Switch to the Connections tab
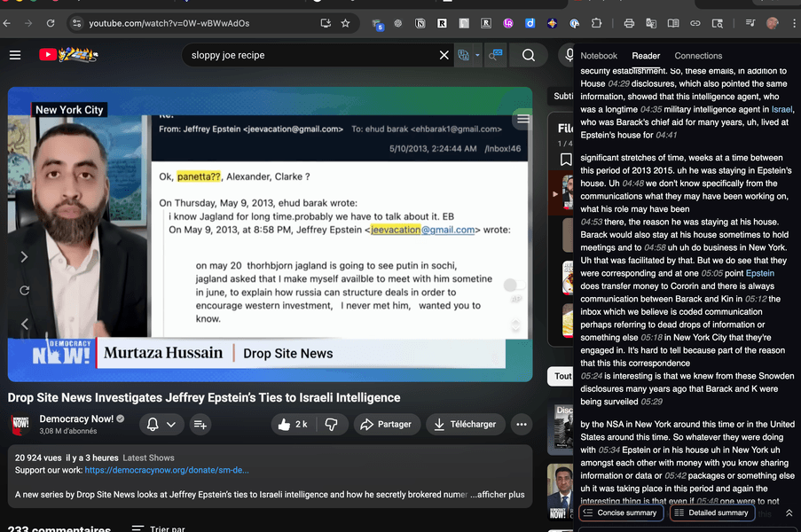 click(x=698, y=56)
